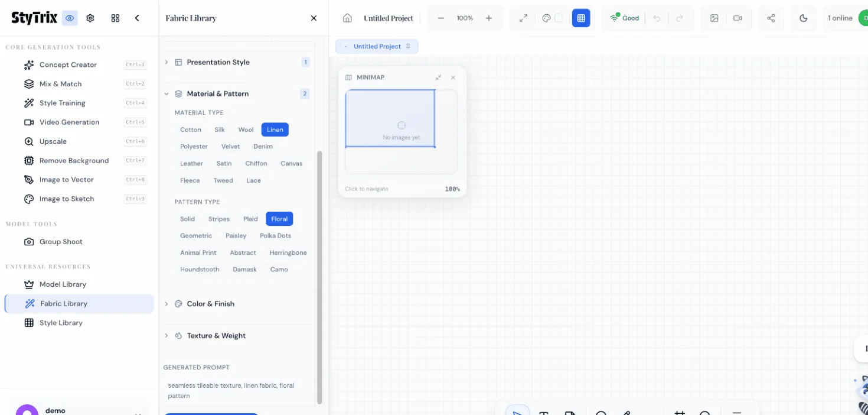Select Concept Creator from sidebar
868x415 pixels.
point(68,65)
